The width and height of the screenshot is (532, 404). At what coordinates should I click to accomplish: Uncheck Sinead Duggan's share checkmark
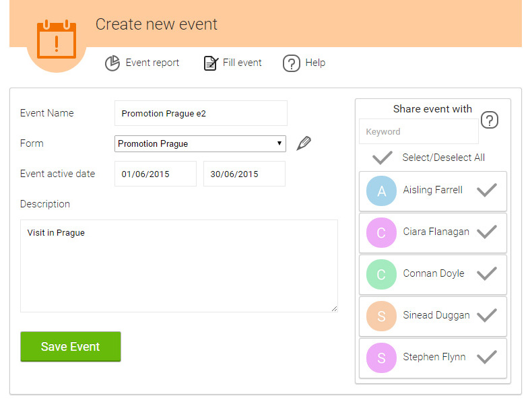pos(487,315)
